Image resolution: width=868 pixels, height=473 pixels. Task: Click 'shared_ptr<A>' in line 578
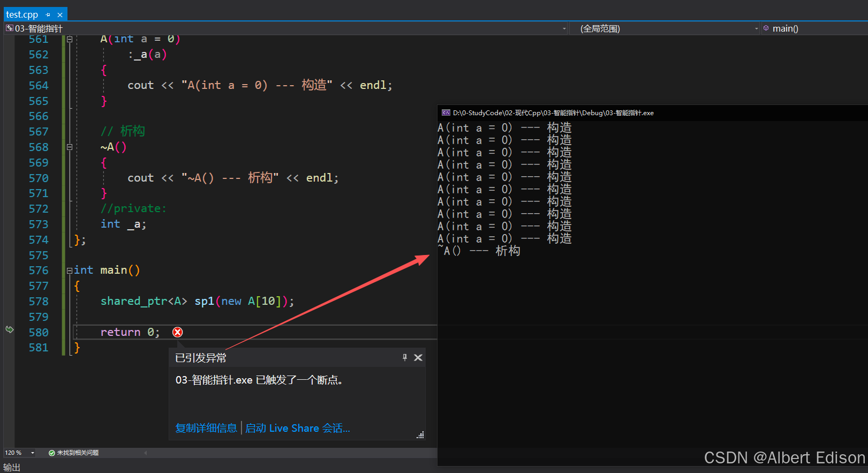coord(144,301)
